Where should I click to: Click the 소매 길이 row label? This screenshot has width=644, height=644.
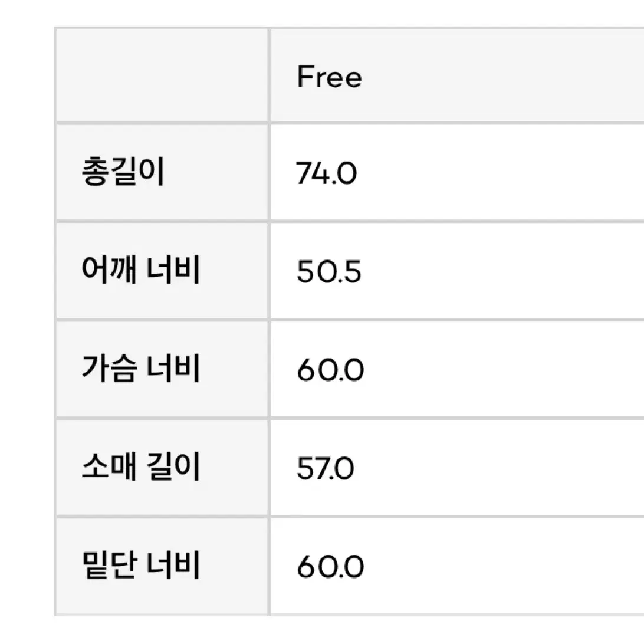(141, 467)
